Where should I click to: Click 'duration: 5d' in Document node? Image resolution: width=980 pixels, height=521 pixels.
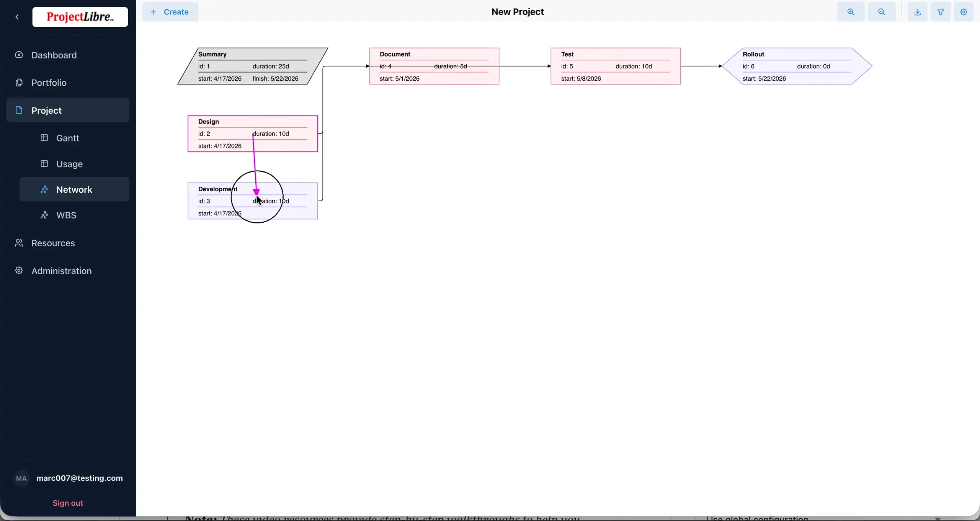click(x=451, y=66)
